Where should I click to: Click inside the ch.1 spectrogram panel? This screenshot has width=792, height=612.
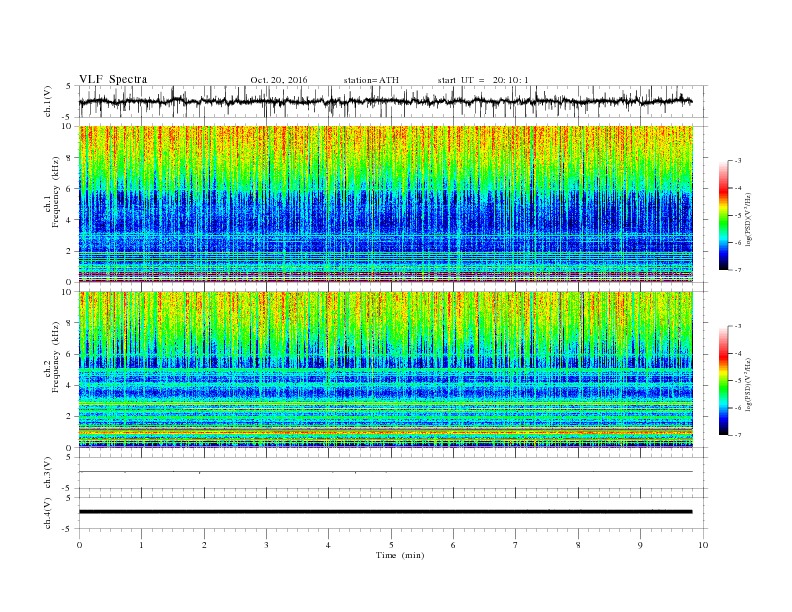click(386, 204)
